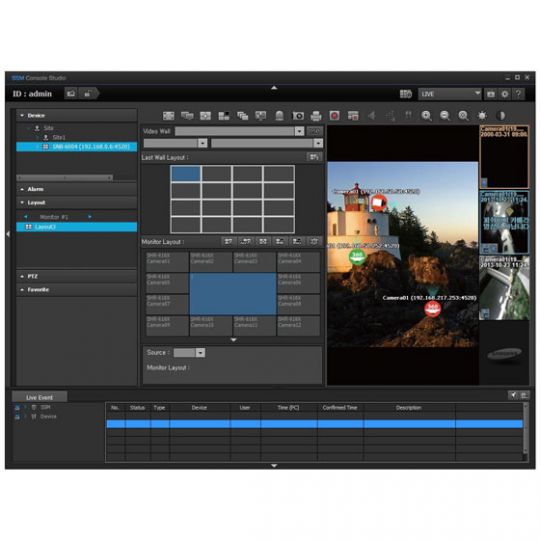Select the Live Event tab
Screen dimensions: 540x540
click(40, 397)
